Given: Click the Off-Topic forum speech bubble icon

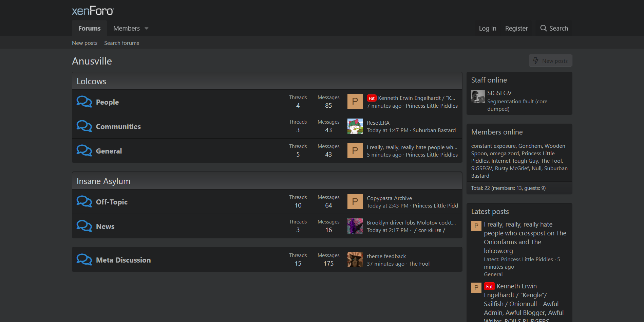Looking at the screenshot, I should tap(84, 201).
